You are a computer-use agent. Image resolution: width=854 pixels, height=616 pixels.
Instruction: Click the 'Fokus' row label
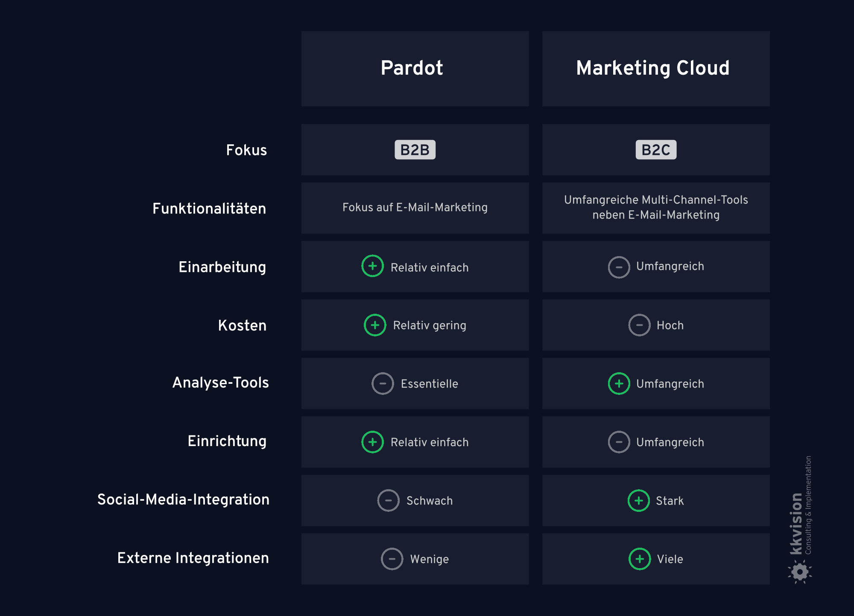[246, 150]
